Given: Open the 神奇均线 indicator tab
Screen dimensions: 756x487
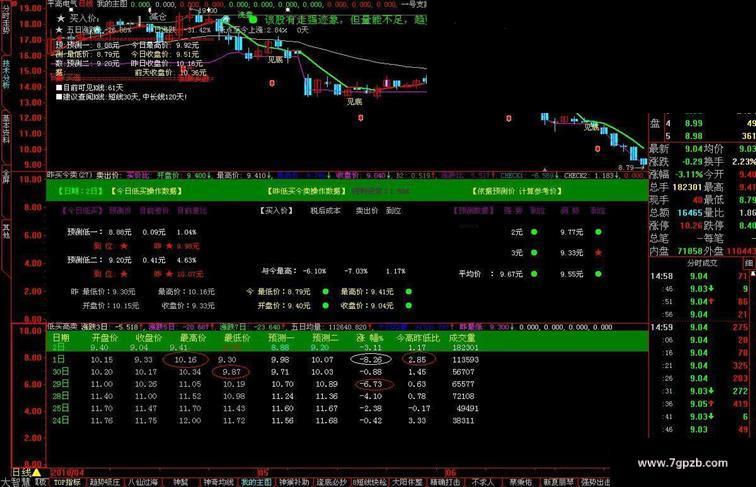Looking at the screenshot, I should point(218,482).
